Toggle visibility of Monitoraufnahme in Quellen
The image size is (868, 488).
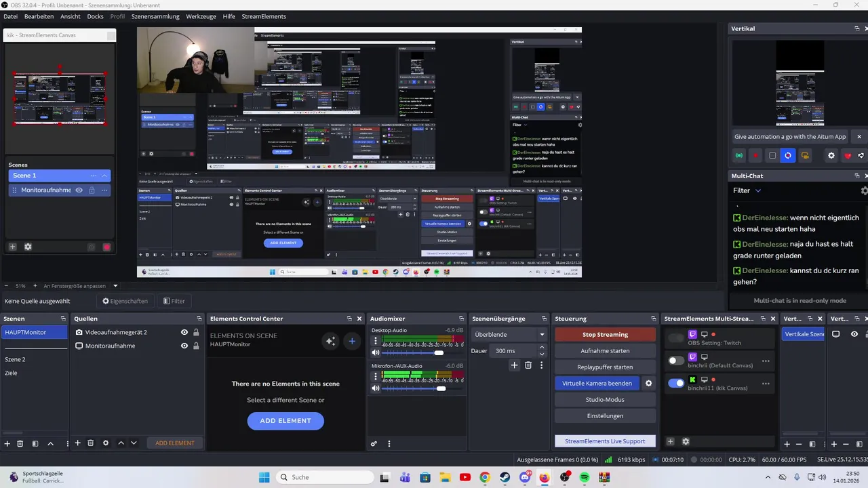pos(184,346)
